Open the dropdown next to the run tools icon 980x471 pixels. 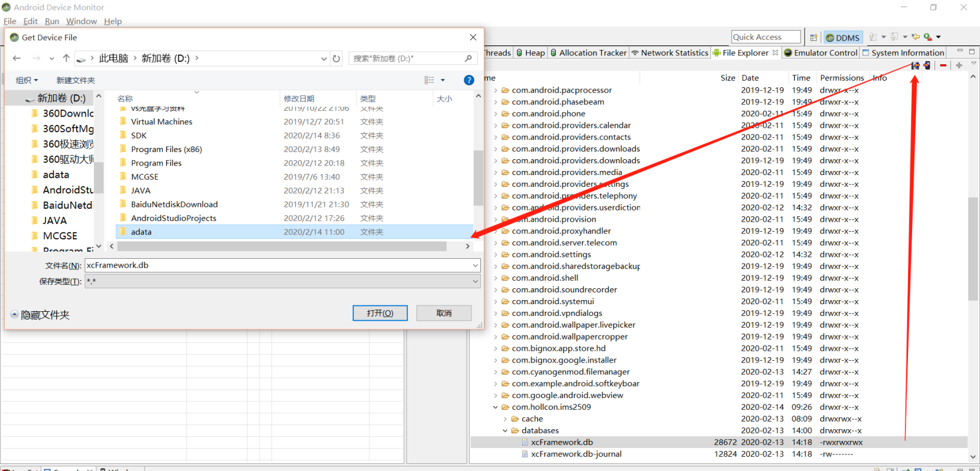click(x=938, y=37)
